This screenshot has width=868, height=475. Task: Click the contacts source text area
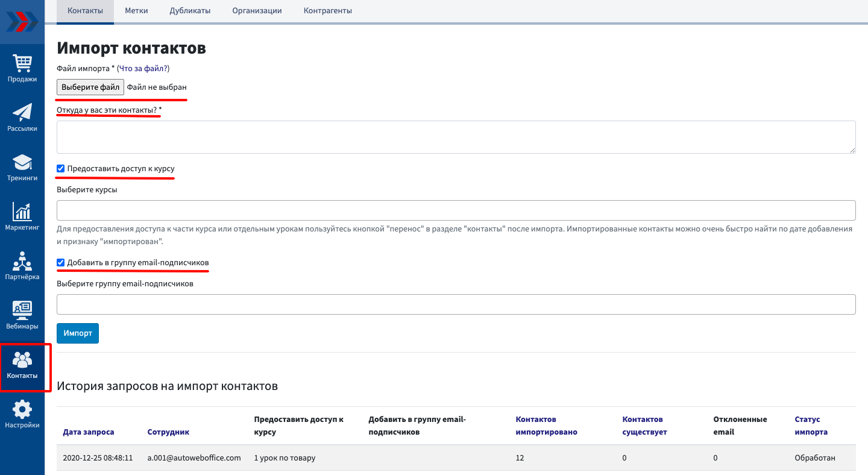tap(456, 137)
